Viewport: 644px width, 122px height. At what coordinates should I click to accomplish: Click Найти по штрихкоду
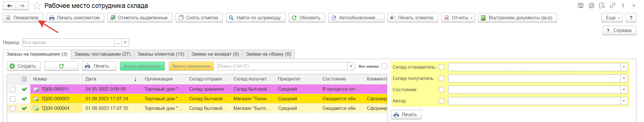256,18
